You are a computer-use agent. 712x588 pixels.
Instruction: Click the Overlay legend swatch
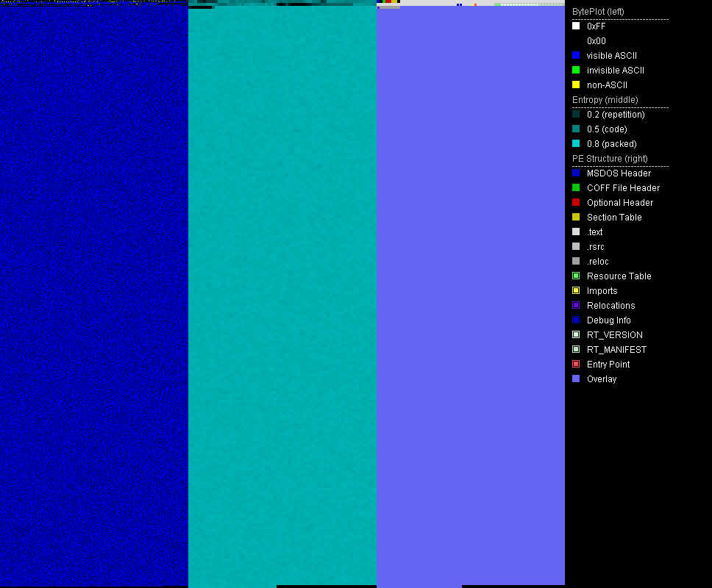click(x=576, y=379)
